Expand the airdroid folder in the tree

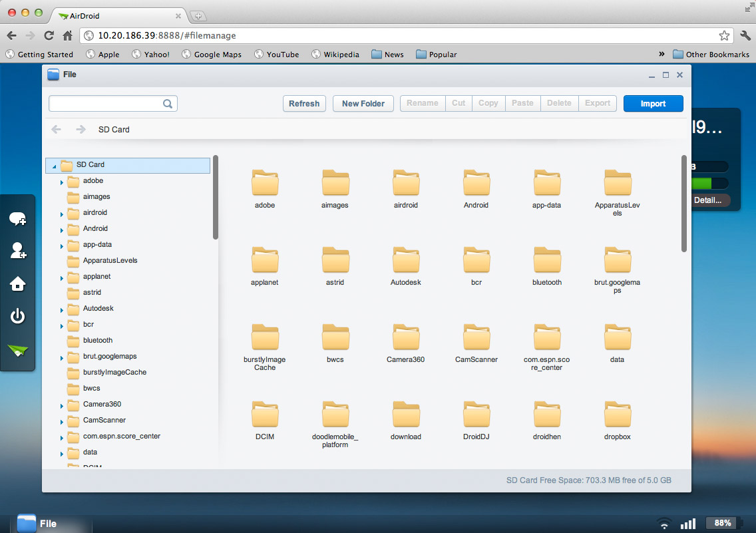[61, 212]
